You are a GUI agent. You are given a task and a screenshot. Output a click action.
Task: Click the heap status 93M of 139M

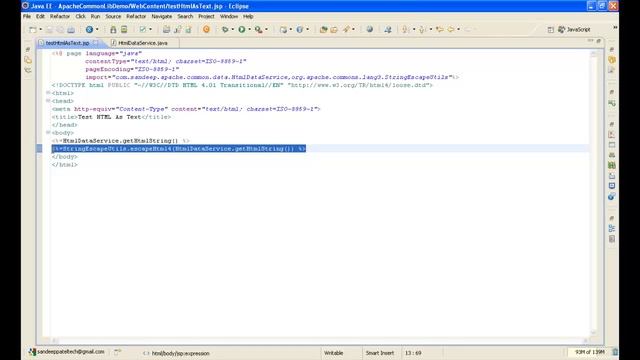pos(589,352)
